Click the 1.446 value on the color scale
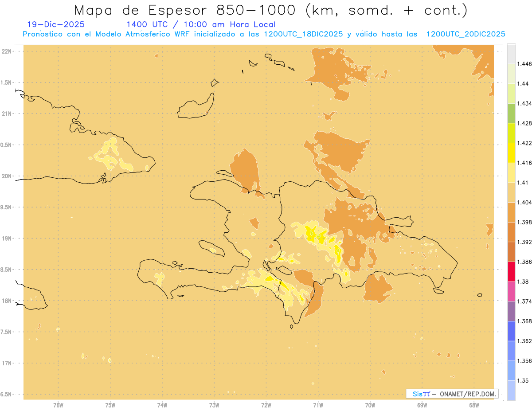Screen dimensions: 532x411 click(525, 64)
